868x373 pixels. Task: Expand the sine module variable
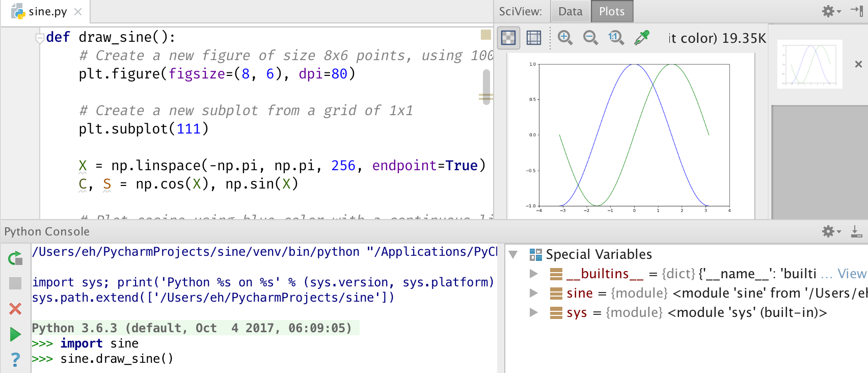(x=533, y=293)
